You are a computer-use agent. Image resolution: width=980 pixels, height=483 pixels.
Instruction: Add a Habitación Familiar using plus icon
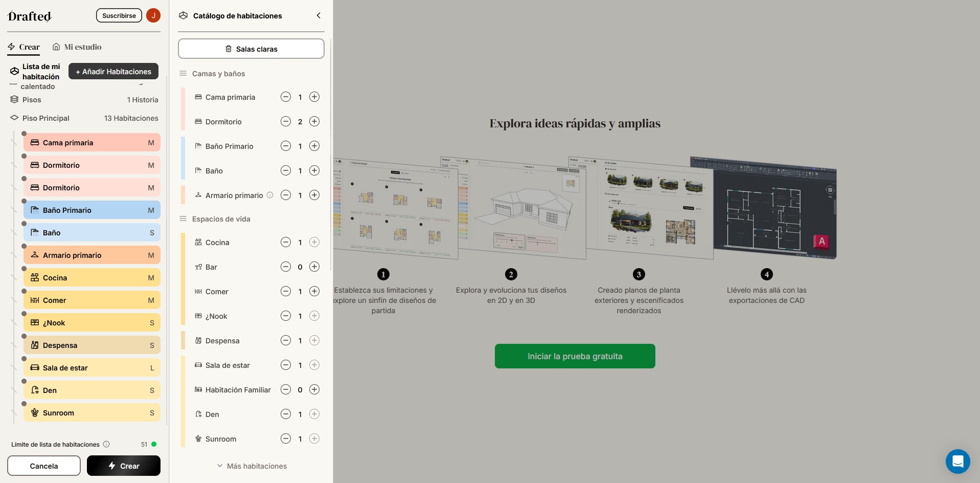tap(314, 389)
